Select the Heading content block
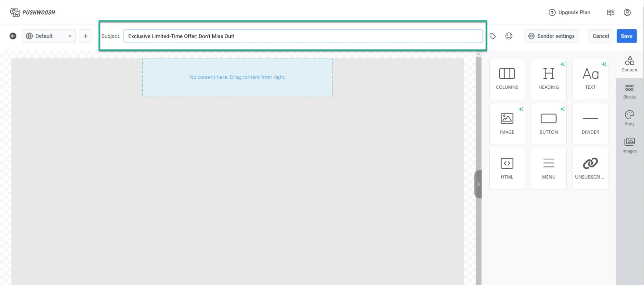This screenshot has height=285, width=644. 548,79
